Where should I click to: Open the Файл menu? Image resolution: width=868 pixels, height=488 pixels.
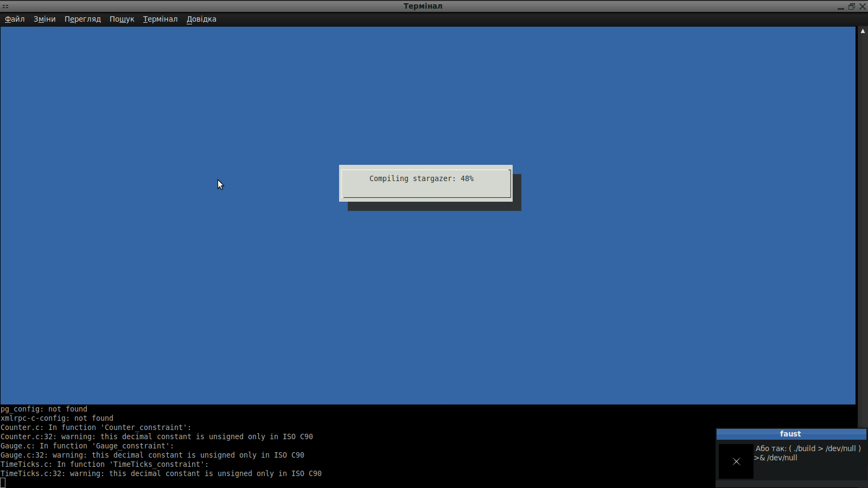tap(15, 19)
